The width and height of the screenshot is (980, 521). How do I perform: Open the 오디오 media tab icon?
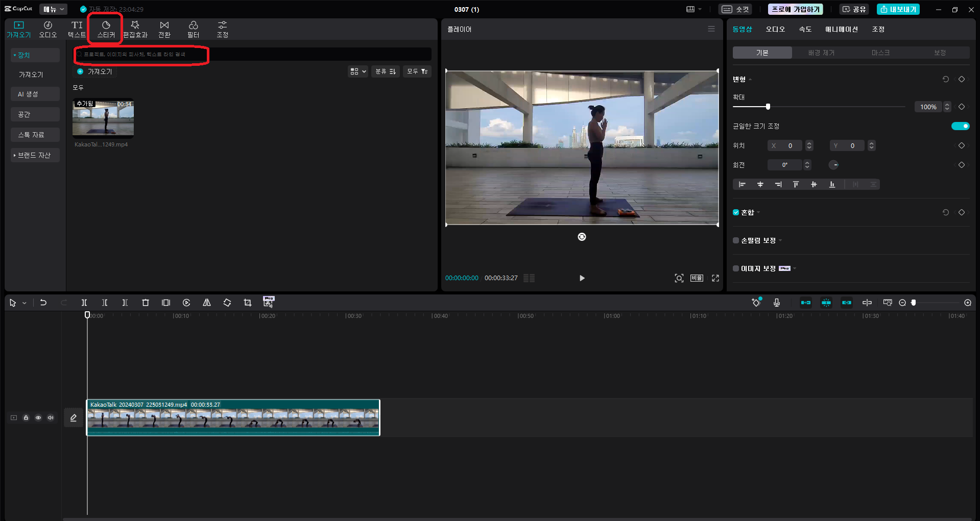[x=48, y=29]
